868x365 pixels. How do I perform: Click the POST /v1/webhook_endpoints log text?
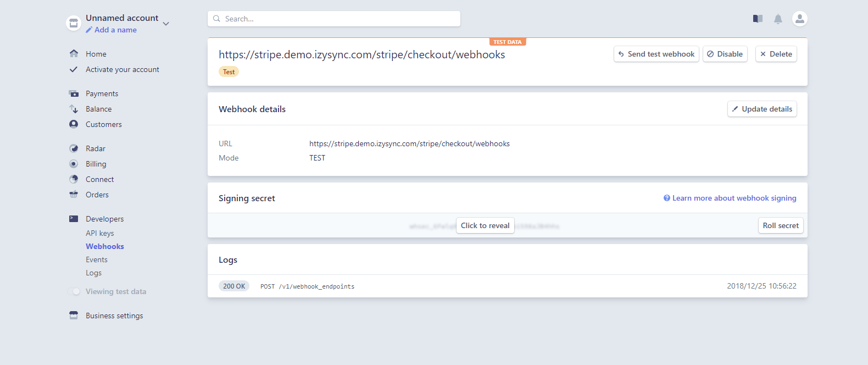tap(307, 286)
